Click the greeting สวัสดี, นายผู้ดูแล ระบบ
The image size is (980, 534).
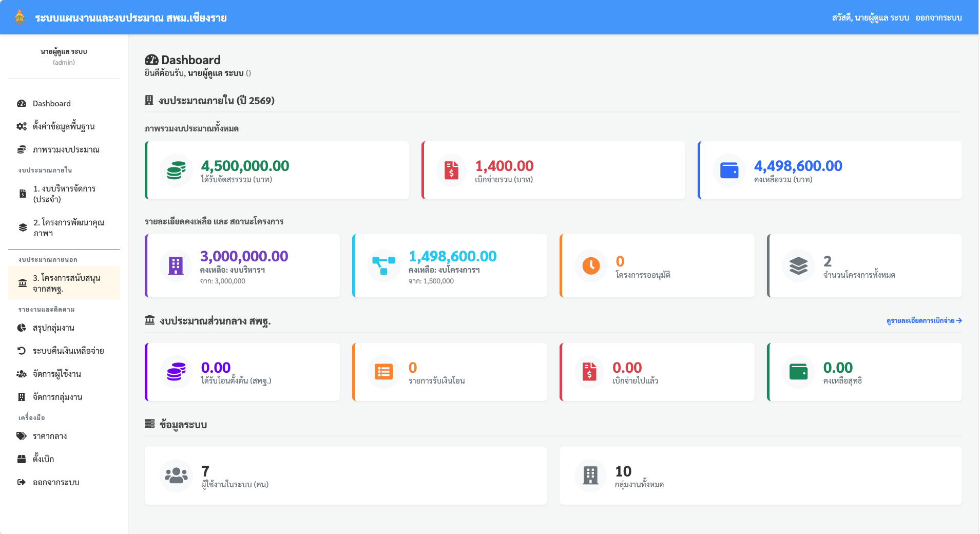pyautogui.click(x=870, y=17)
